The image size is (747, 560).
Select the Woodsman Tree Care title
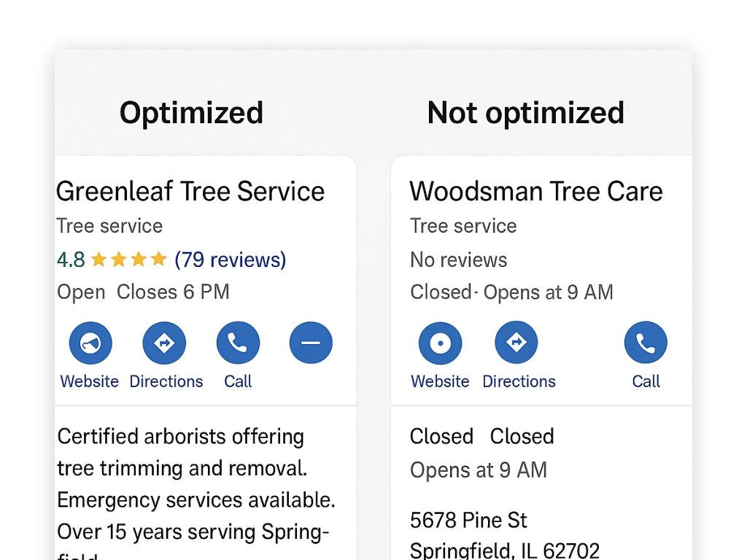point(536,191)
